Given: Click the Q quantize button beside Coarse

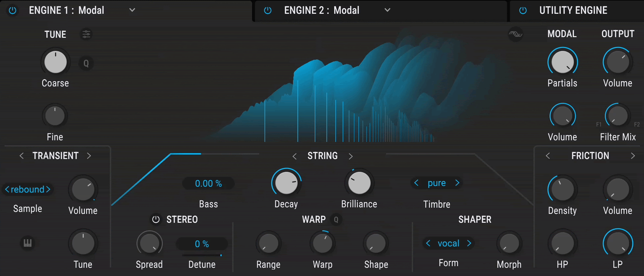Looking at the screenshot, I should tap(86, 63).
